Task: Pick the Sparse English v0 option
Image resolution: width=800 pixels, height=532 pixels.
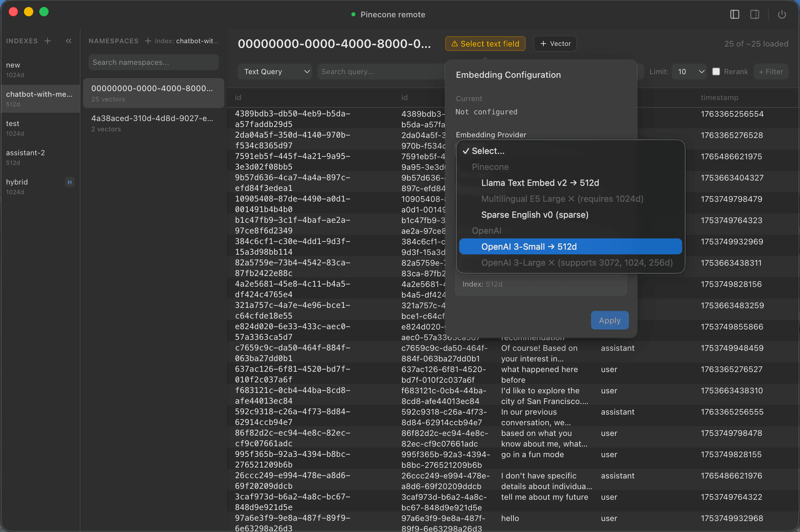Action: 534,215
